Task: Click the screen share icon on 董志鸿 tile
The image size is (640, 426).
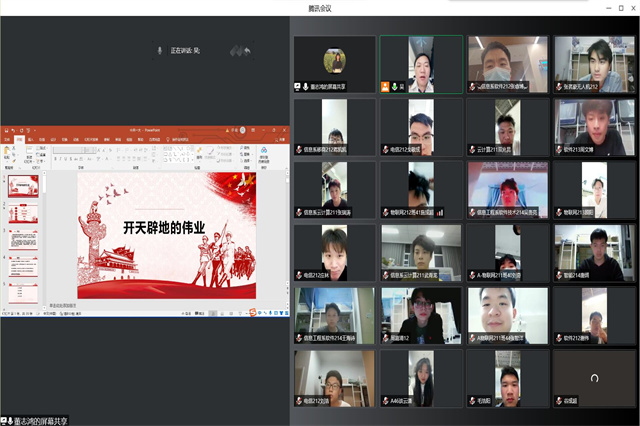Action: pos(298,87)
